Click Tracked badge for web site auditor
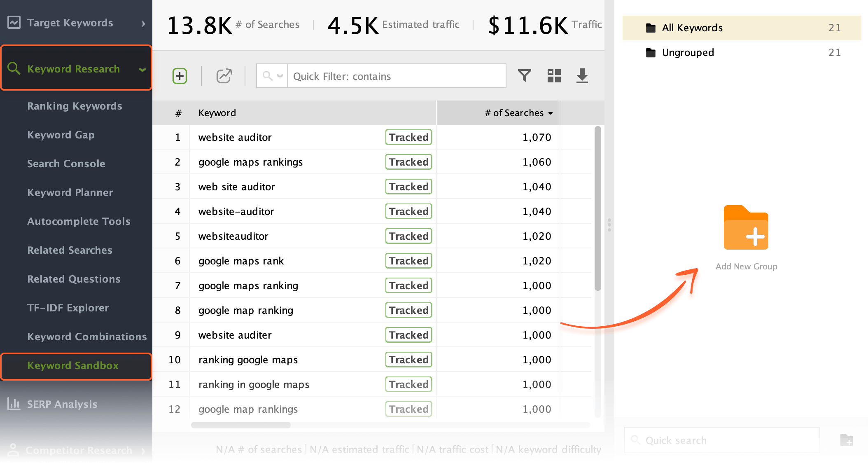This screenshot has height=463, width=868. 408,187
